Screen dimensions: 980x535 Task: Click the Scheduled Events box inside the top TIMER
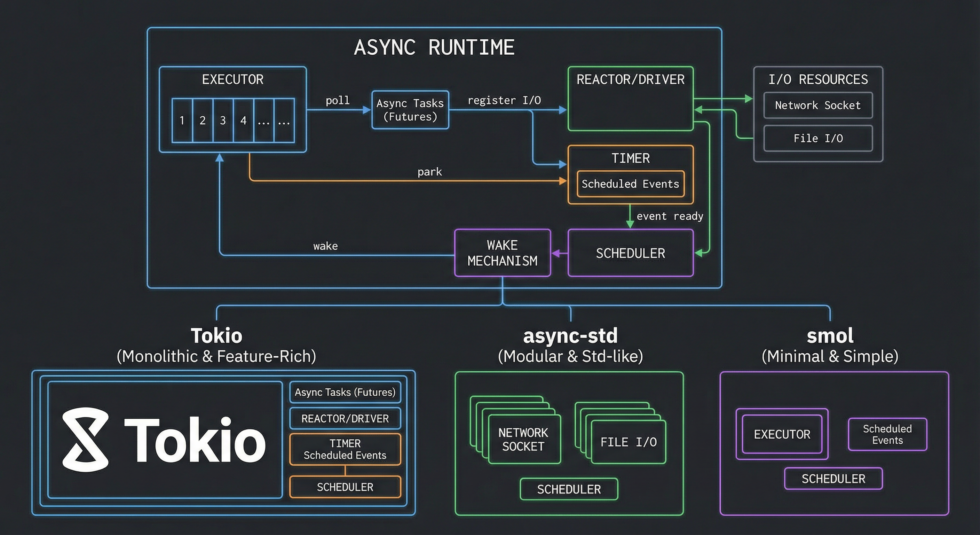click(630, 184)
